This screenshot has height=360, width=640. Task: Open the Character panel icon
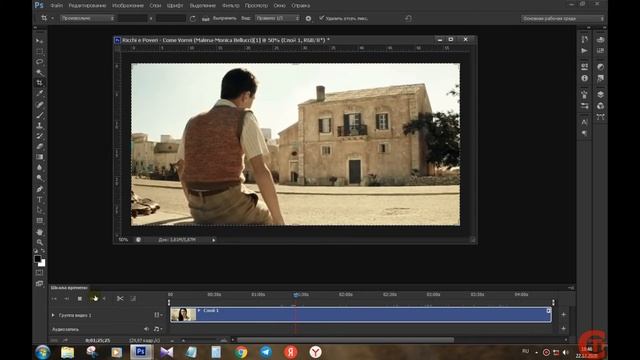coord(584,122)
